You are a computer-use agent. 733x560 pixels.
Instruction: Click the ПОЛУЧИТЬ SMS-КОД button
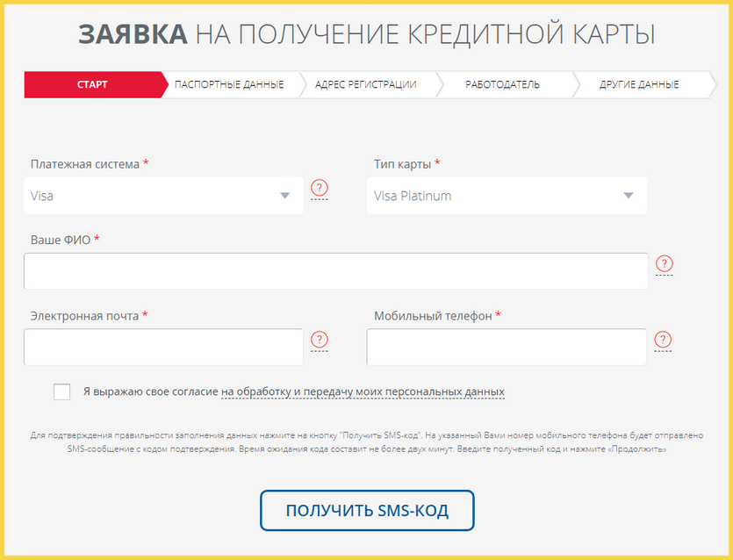(x=367, y=511)
